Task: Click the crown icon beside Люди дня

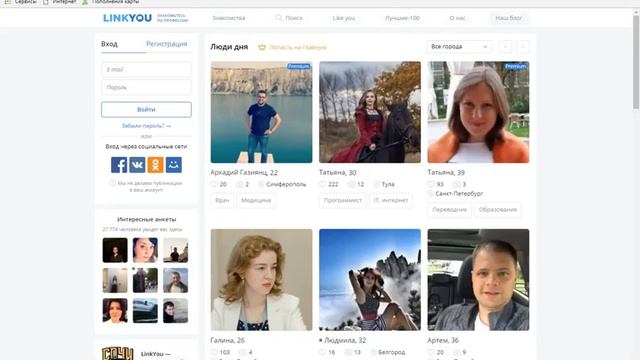Action: point(262,47)
